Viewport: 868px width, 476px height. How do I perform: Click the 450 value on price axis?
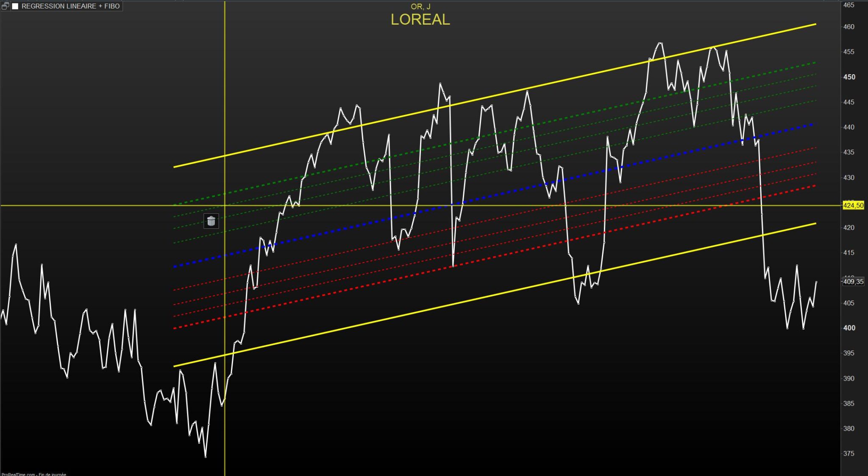[849, 77]
